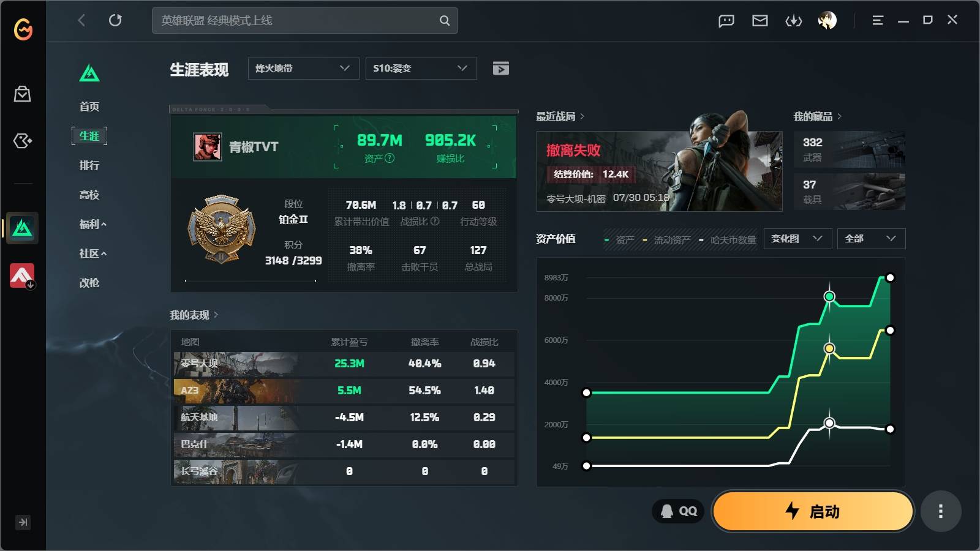The image size is (980, 551).
Task: Open the S10:裂变 season dropdown
Action: click(421, 69)
